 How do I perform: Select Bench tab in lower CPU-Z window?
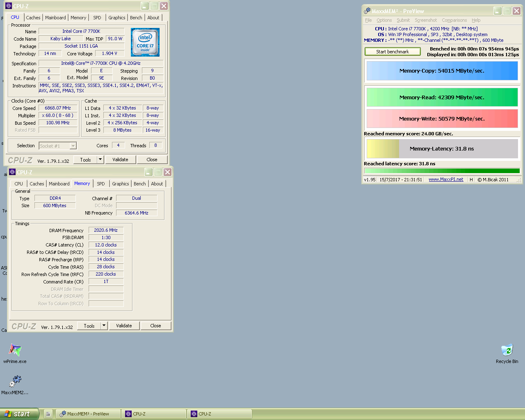(x=140, y=184)
